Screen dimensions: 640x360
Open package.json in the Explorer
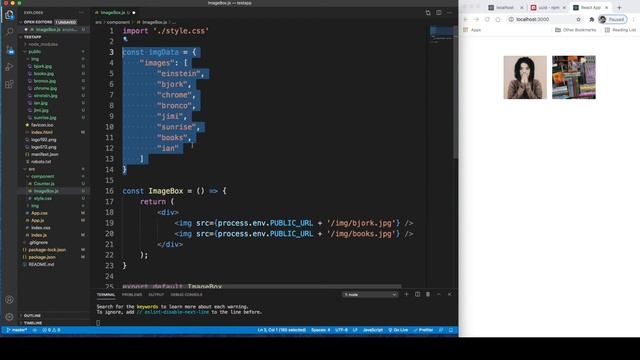[x=42, y=257]
